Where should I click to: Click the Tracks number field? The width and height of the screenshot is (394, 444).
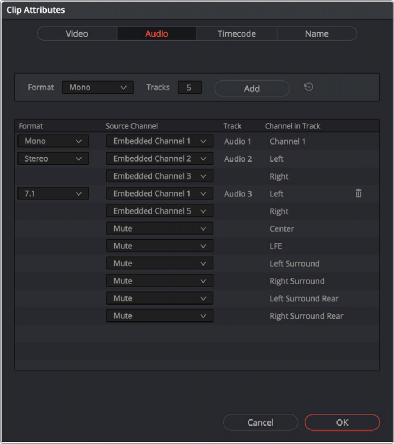(x=190, y=87)
